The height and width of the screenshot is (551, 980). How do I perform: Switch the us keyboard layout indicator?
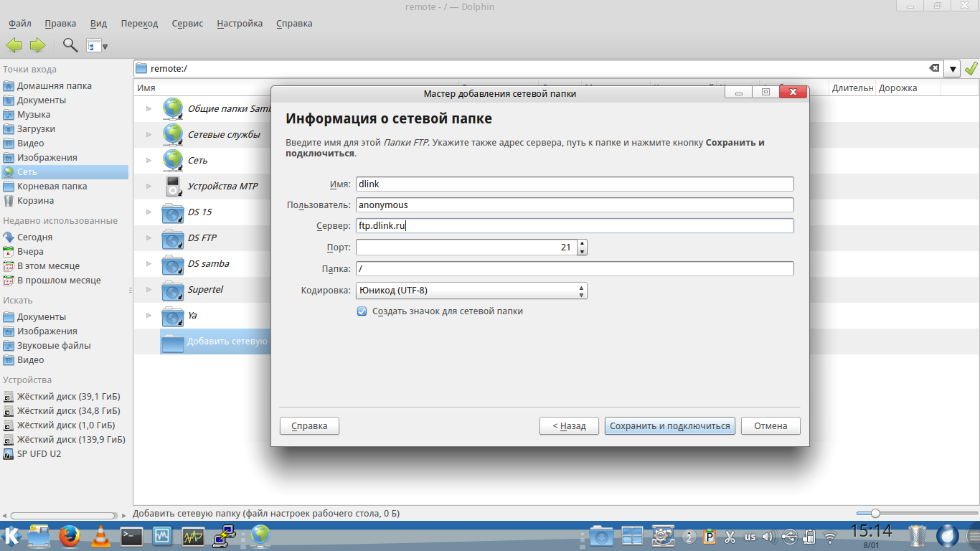tap(750, 537)
